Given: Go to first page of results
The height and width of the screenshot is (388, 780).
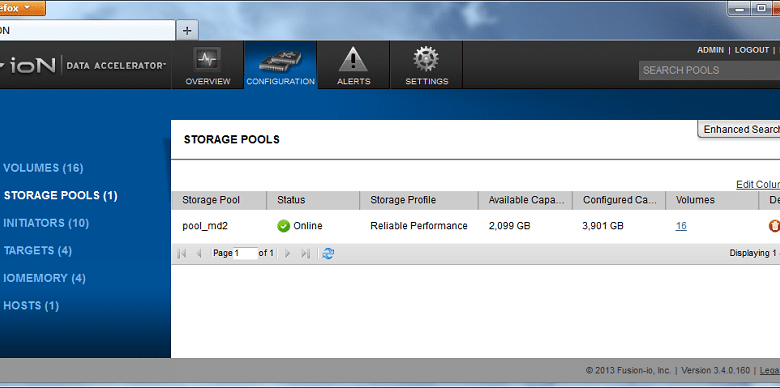Looking at the screenshot, I should 182,253.
